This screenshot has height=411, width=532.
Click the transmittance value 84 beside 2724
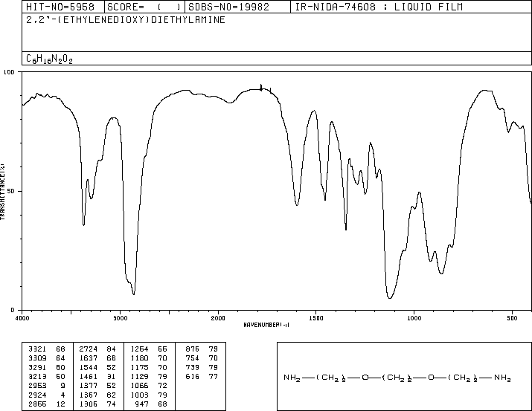pyautogui.click(x=112, y=349)
